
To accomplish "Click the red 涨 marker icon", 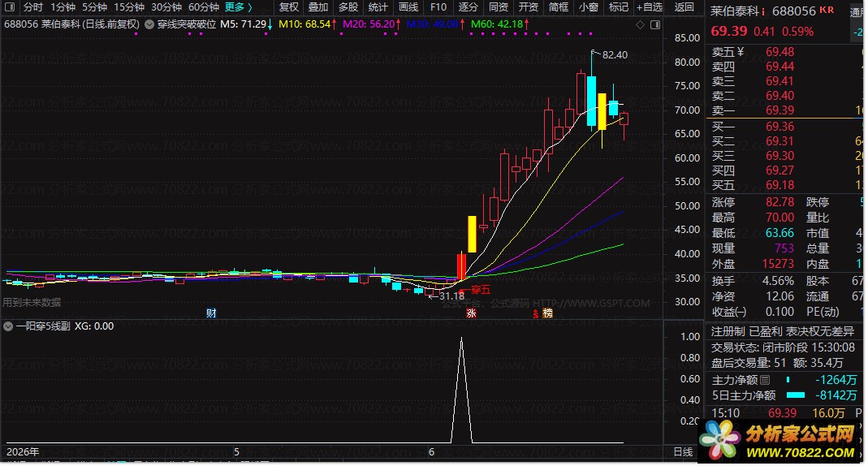I will click(471, 313).
